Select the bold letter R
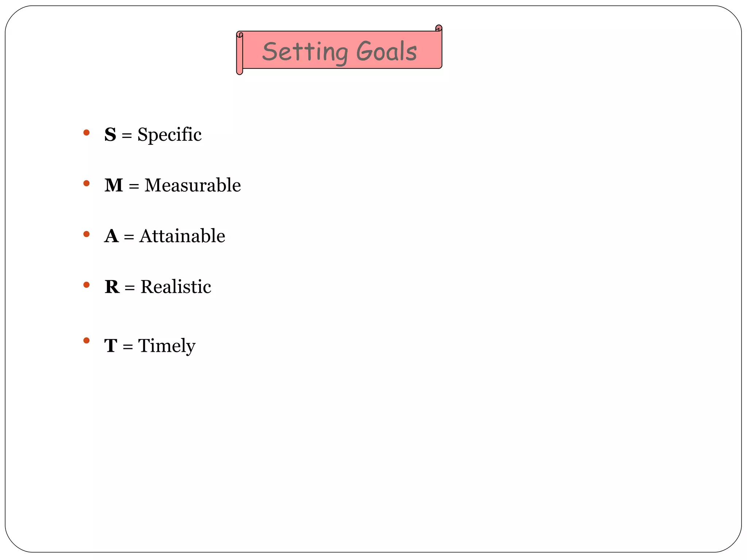The width and height of the screenshot is (747, 560). click(112, 287)
